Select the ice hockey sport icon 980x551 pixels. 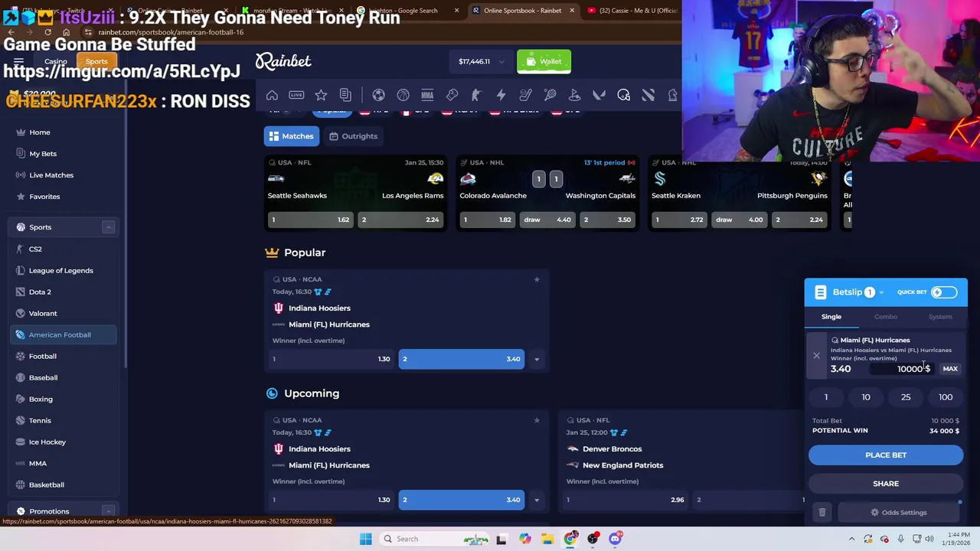point(525,95)
